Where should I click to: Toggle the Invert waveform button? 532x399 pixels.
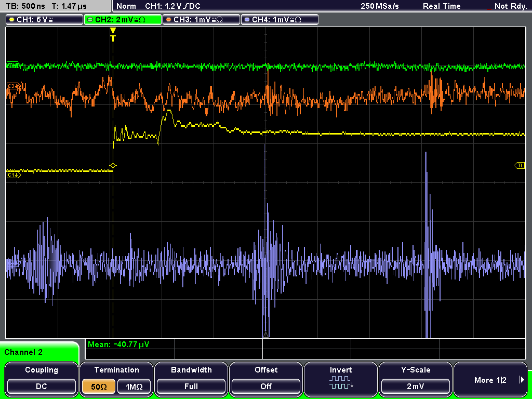click(x=341, y=378)
